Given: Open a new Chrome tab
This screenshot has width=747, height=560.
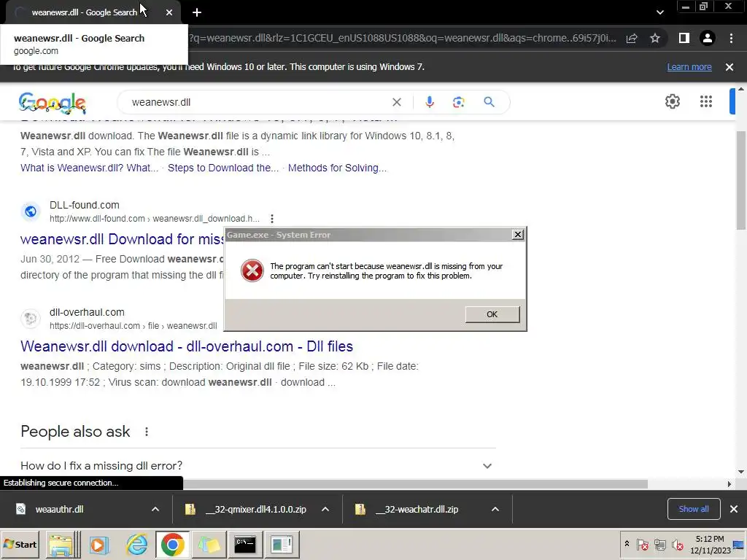Looking at the screenshot, I should coord(197,12).
